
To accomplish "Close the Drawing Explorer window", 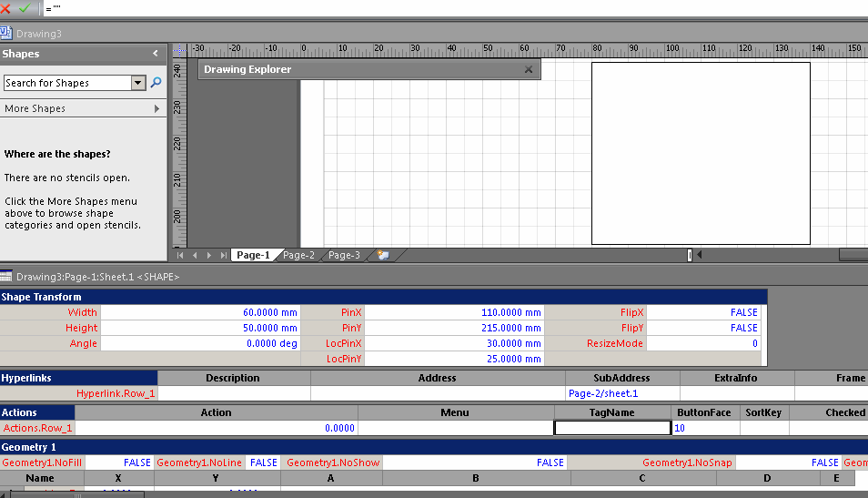I will 529,70.
